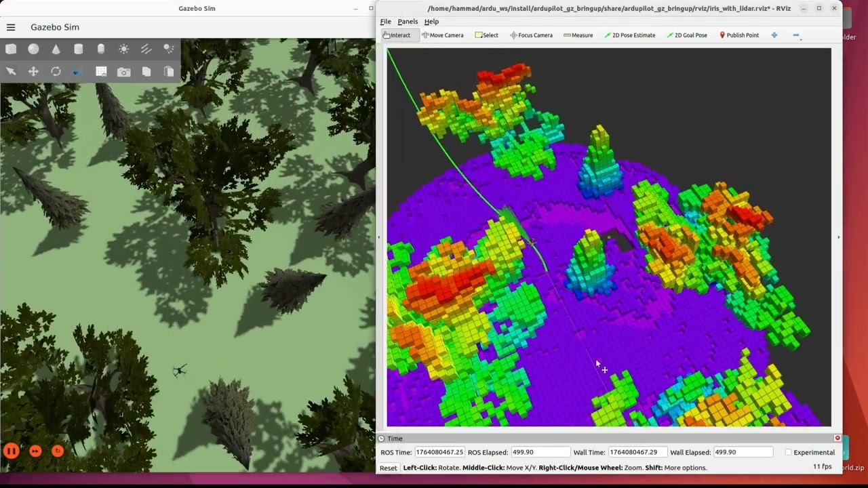The width and height of the screenshot is (868, 488).
Task: Click the "11 fps" status text
Action: 822,467
